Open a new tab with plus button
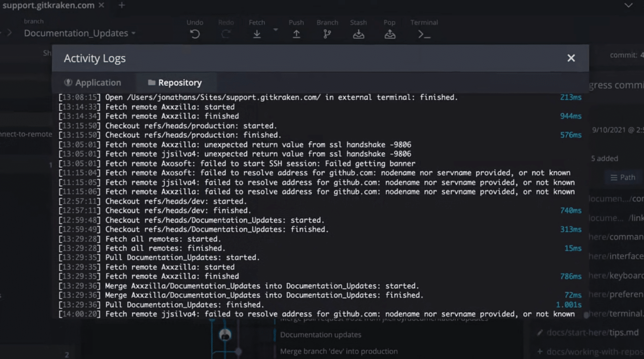Viewport: 644px width, 359px height. pos(122,5)
